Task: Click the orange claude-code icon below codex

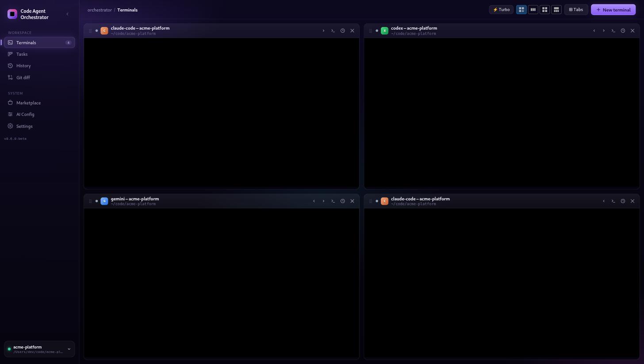Action: pyautogui.click(x=384, y=201)
